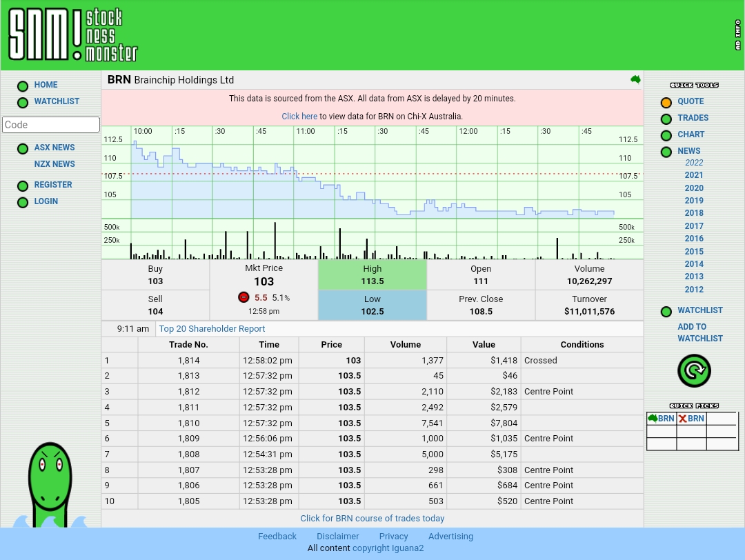Open the 2019 news archive
This screenshot has height=560, width=745.
coord(694,201)
